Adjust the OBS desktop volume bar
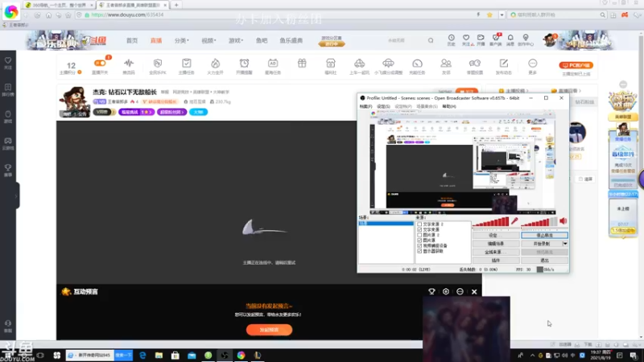The width and height of the screenshot is (644, 362). tap(539, 222)
